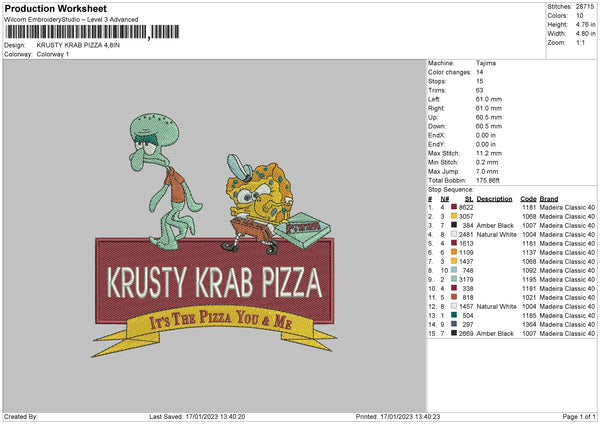
Task: Select the Color changes value '14'
Action: [x=479, y=72]
